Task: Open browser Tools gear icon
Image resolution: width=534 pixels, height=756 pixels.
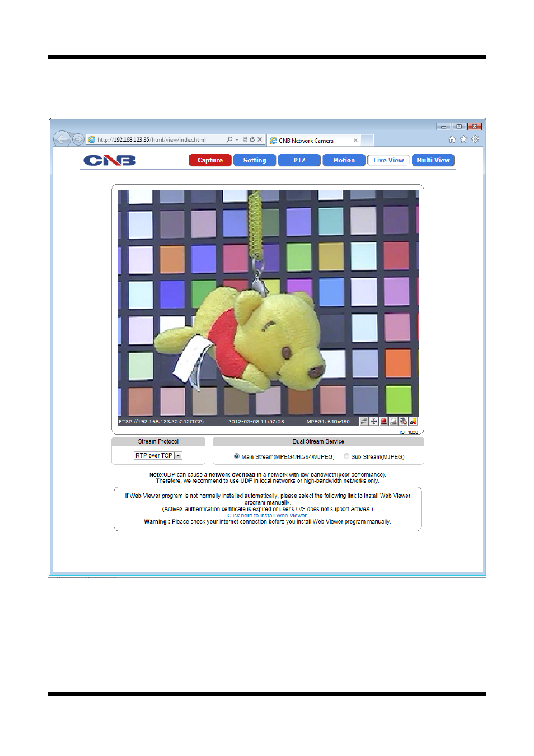Action: [475, 139]
